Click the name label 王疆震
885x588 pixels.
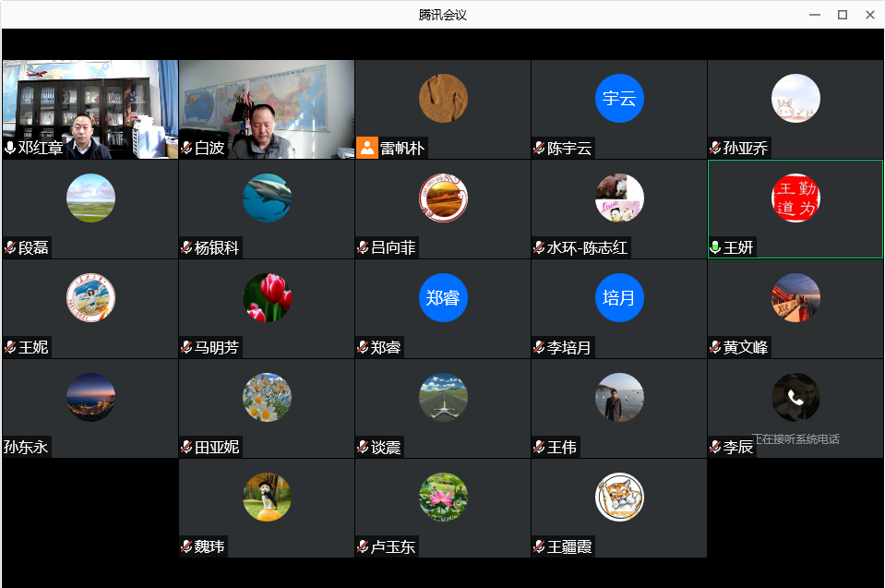point(569,546)
